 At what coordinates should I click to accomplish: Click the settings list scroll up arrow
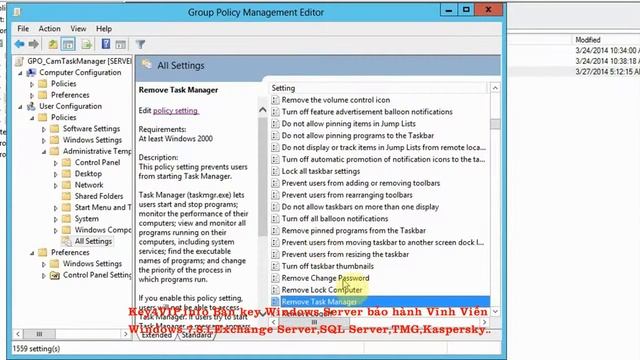(495, 88)
